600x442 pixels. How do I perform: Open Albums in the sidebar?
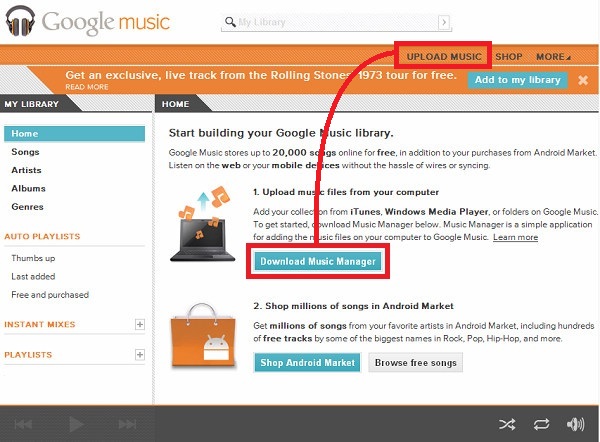tap(28, 189)
